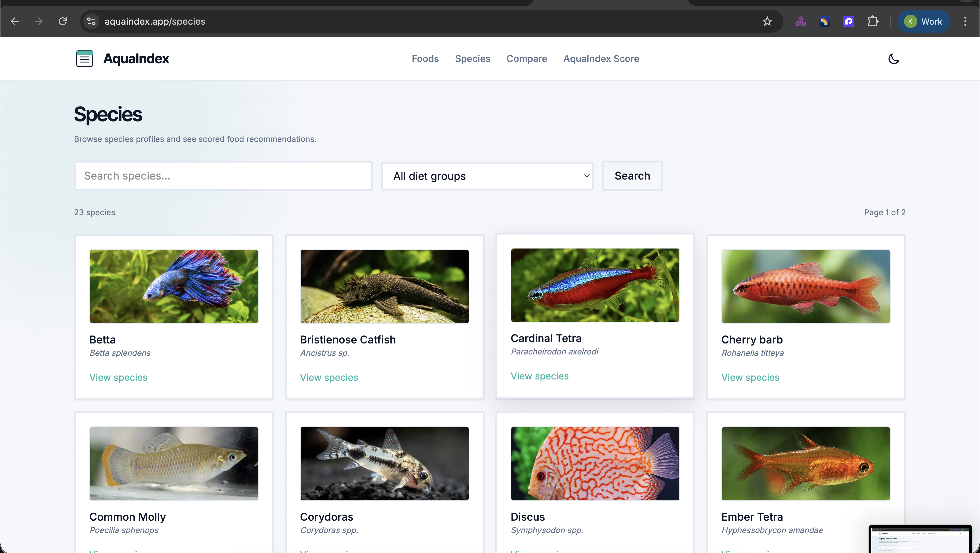Open the browser menu with the three-dot icon
980x553 pixels.
(966, 21)
